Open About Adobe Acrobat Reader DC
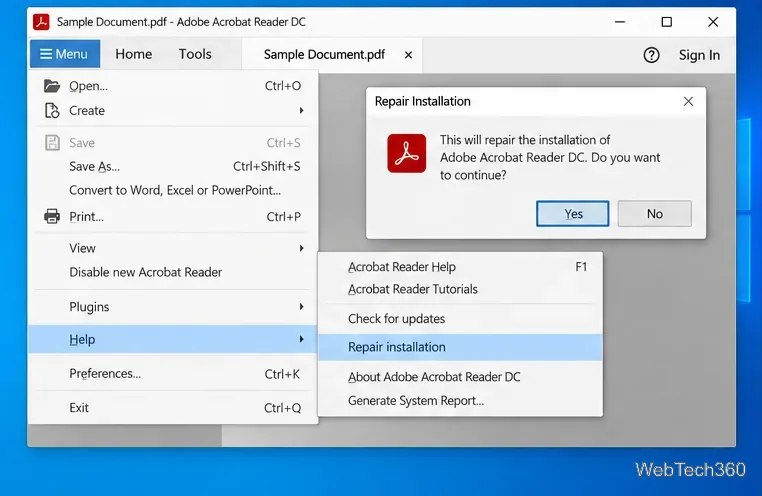The width and height of the screenshot is (762, 496). (x=460, y=377)
